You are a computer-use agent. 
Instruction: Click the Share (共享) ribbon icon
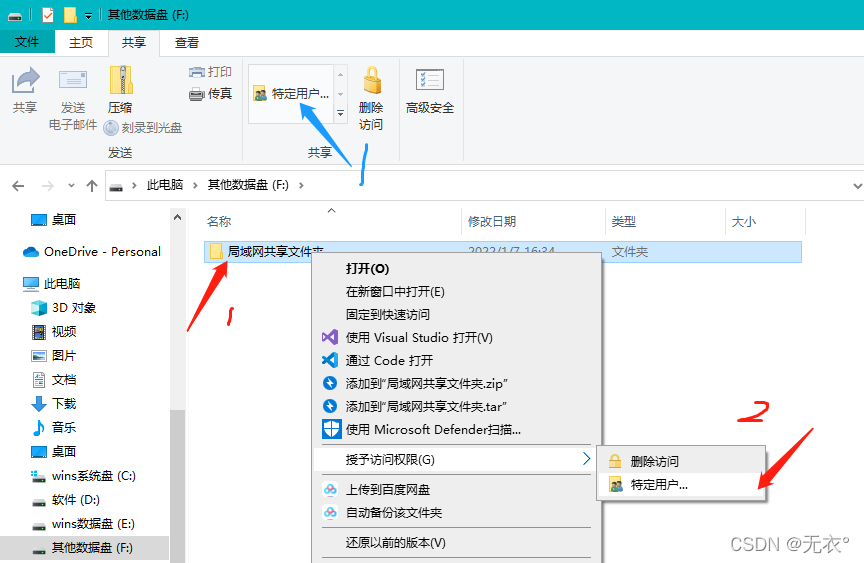[x=25, y=90]
